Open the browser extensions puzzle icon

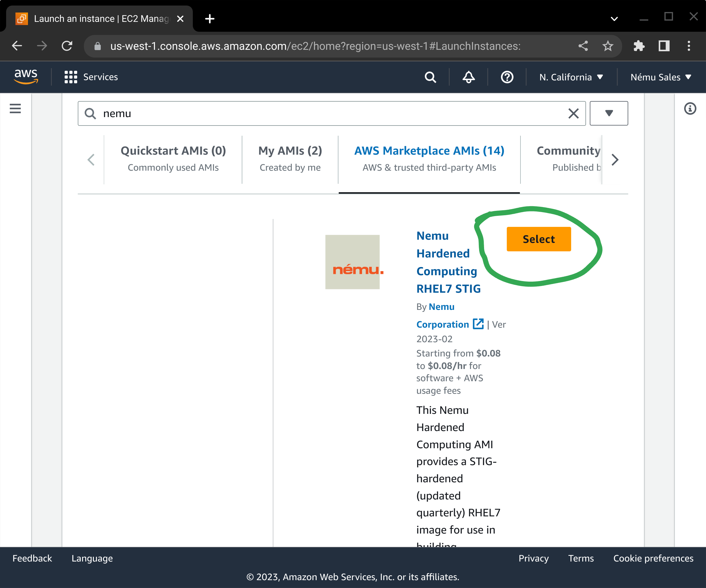pyautogui.click(x=639, y=46)
